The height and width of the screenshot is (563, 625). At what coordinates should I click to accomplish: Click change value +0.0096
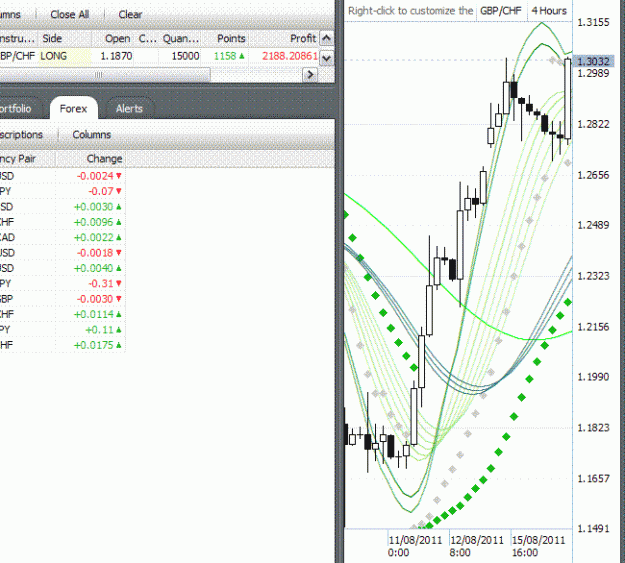(x=94, y=222)
